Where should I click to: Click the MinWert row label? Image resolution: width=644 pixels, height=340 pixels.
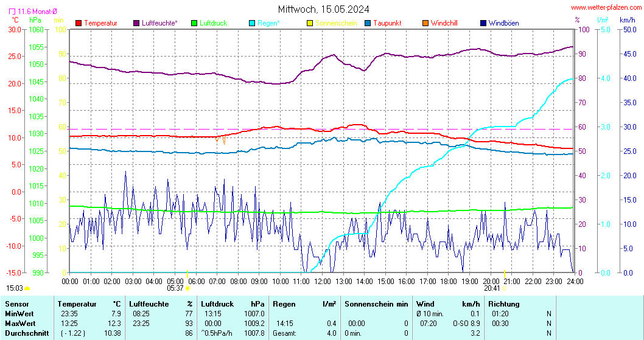(19, 314)
